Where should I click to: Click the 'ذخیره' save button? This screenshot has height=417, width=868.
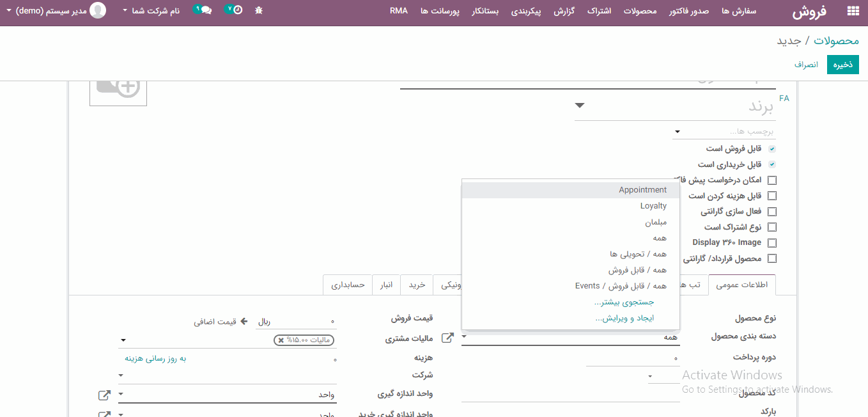click(x=842, y=65)
